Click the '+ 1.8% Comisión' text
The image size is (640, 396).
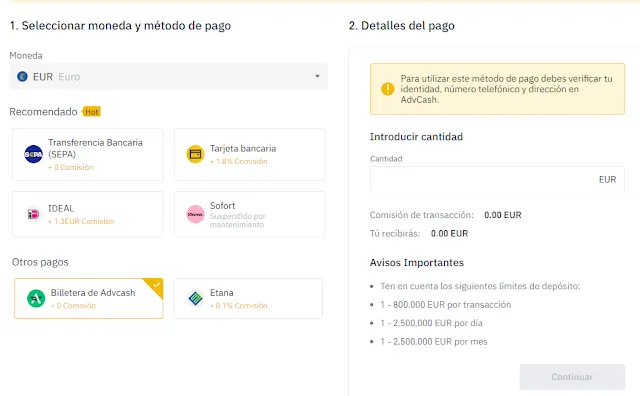(239, 161)
